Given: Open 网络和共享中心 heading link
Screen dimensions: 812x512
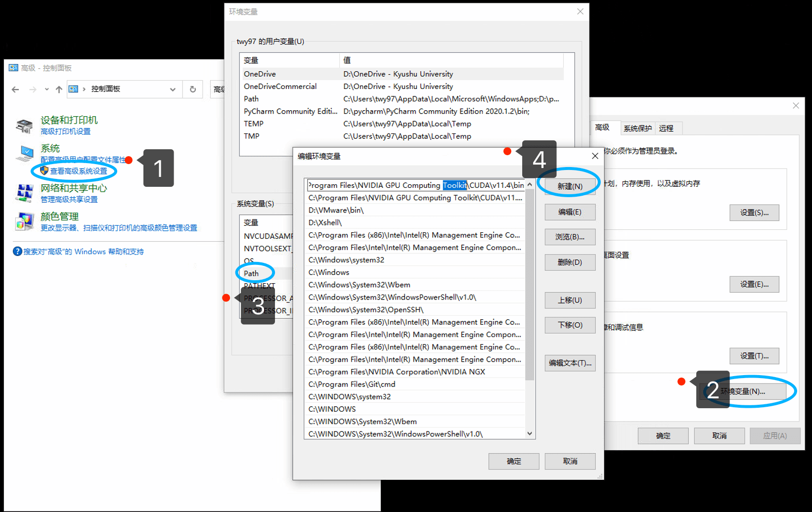Looking at the screenshot, I should 74,188.
